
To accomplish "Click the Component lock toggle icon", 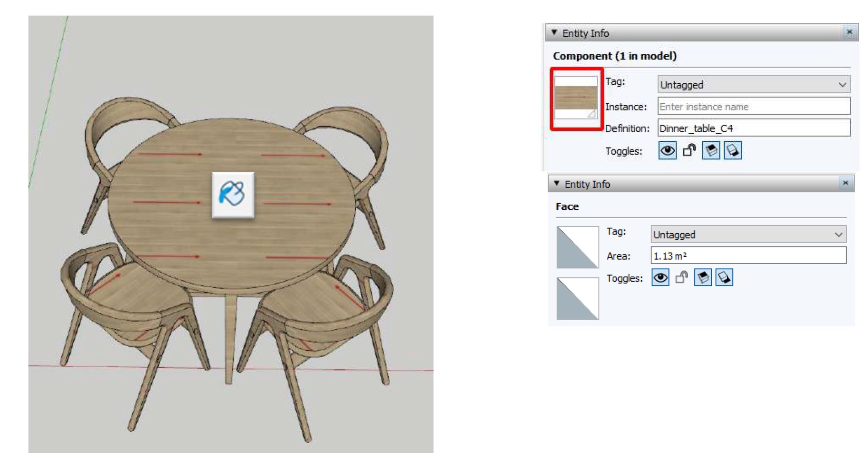I will click(x=689, y=150).
